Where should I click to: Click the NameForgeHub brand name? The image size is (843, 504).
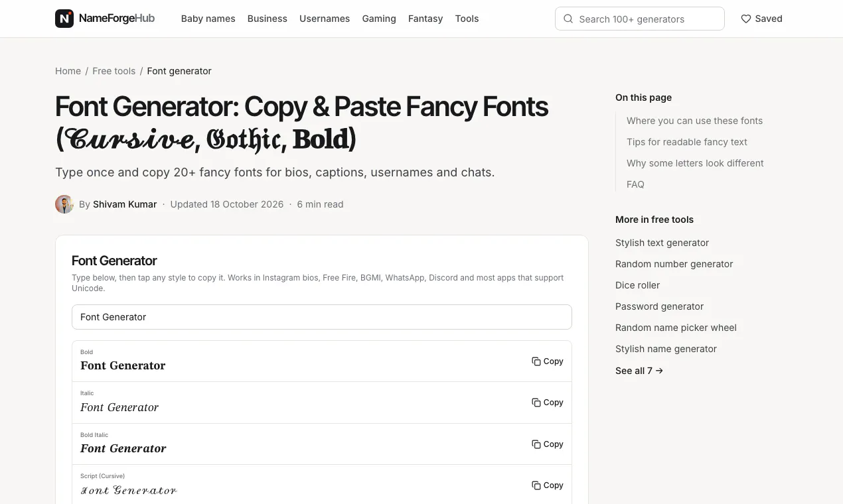tap(117, 19)
